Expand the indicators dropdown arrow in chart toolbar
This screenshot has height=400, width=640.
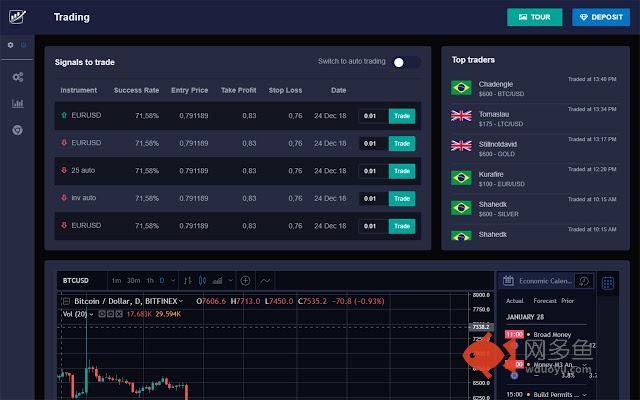[229, 280]
